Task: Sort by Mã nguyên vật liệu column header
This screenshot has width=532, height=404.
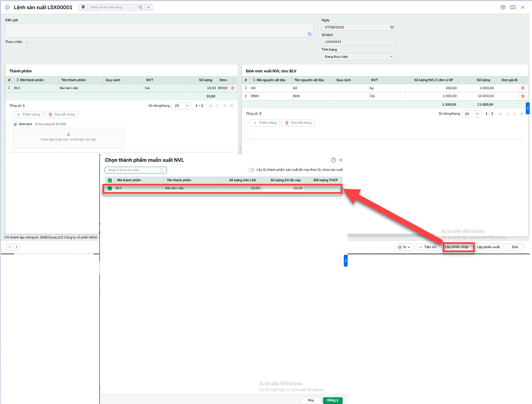Action: [270, 80]
